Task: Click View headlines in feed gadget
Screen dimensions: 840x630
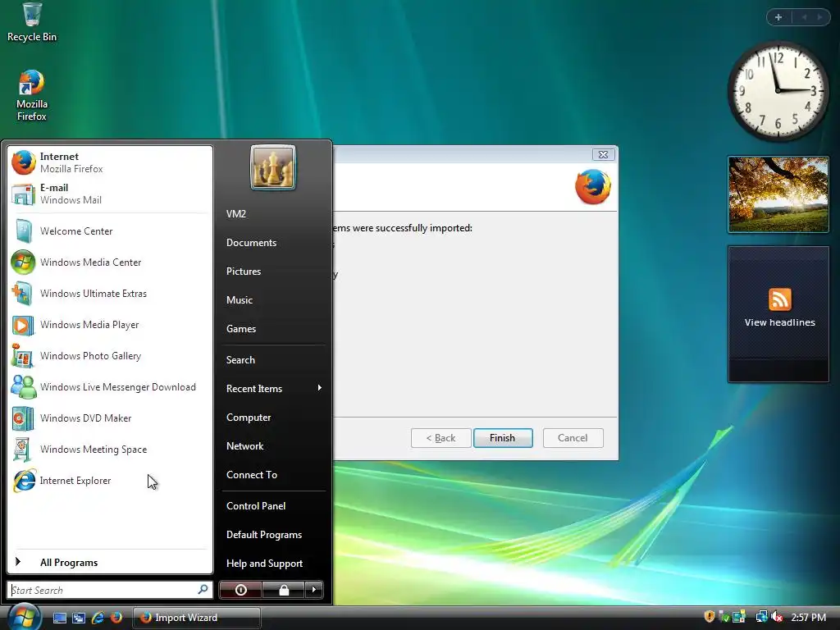Action: (x=779, y=322)
